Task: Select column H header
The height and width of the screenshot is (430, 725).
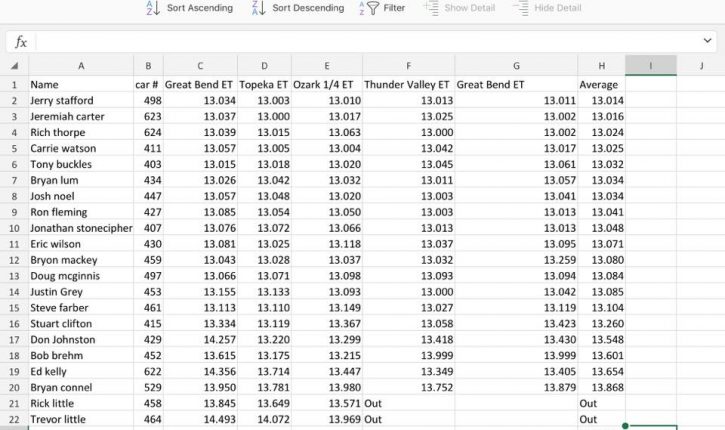Action: (602, 66)
